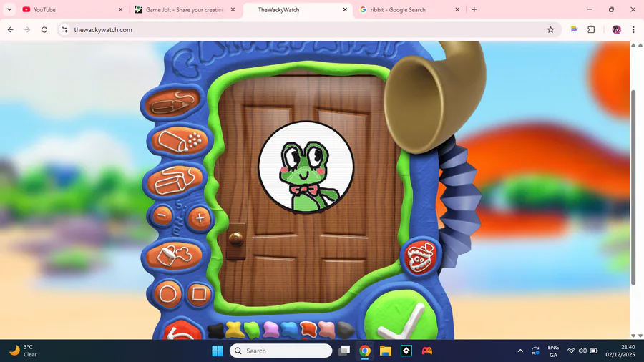The width and height of the screenshot is (644, 362).
Task: Pick the black clay color
Action: pos(215,331)
